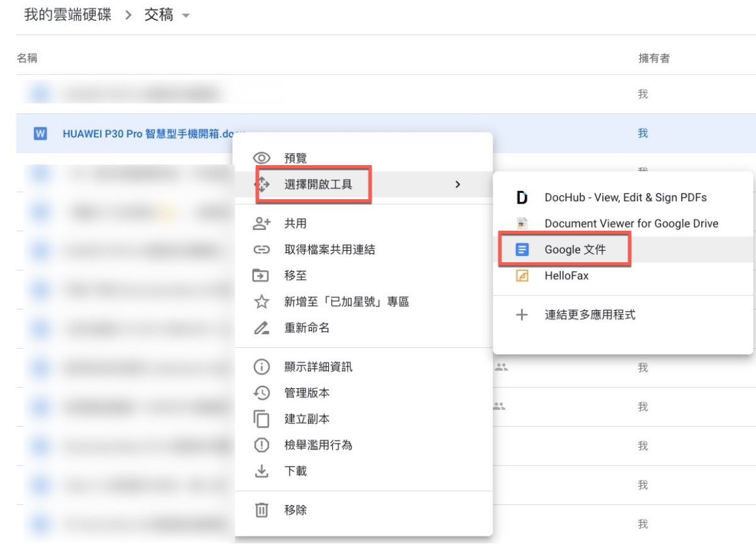
Task: Click the trash icon beside 移除
Action: [261, 510]
